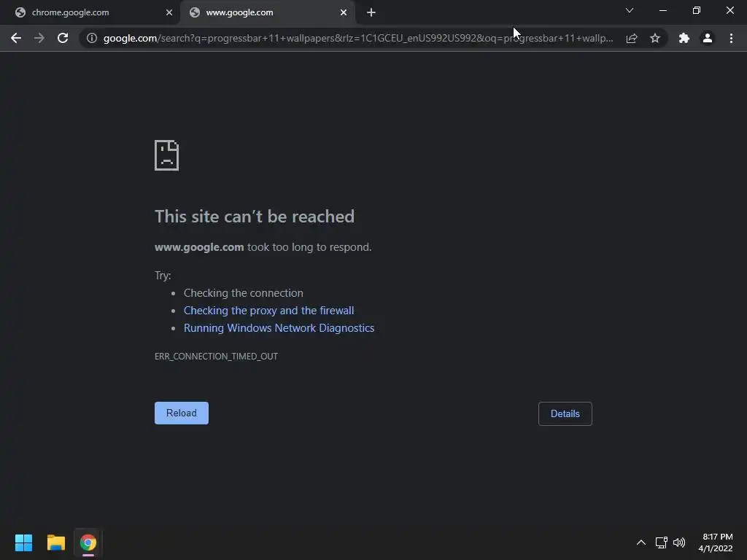Screen dimensions: 747x560
Task: Reload page using toolbar refresh icon
Action: pos(63,38)
